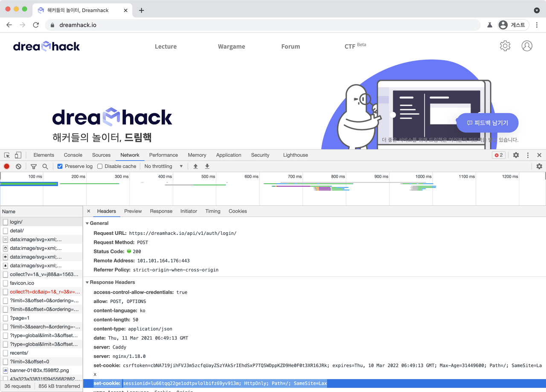The image size is (546, 392).
Task: Select the failed collect?t=dc request in red
Action: pyautogui.click(x=41, y=292)
